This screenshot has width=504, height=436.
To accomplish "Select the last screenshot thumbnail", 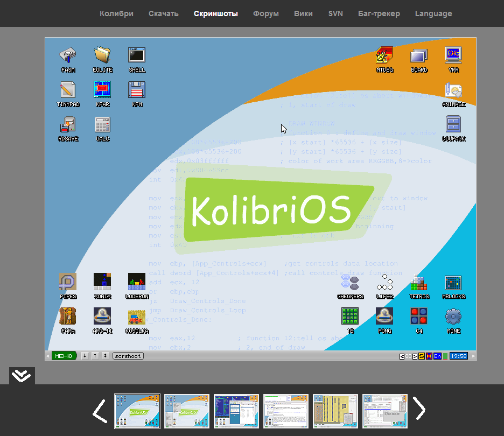I will [385, 411].
